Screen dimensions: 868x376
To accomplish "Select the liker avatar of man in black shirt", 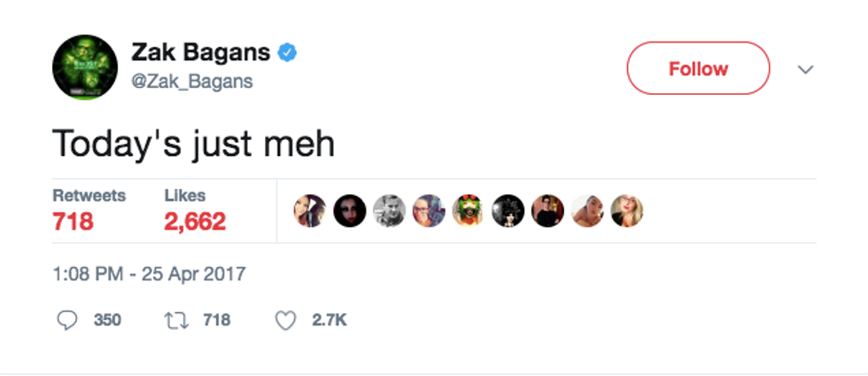I will pos(547,211).
